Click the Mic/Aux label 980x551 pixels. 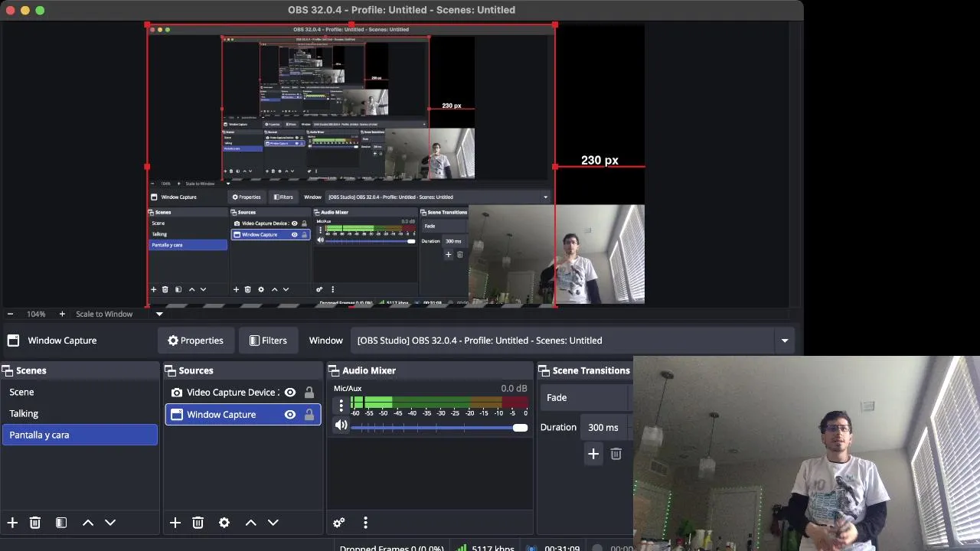click(348, 389)
